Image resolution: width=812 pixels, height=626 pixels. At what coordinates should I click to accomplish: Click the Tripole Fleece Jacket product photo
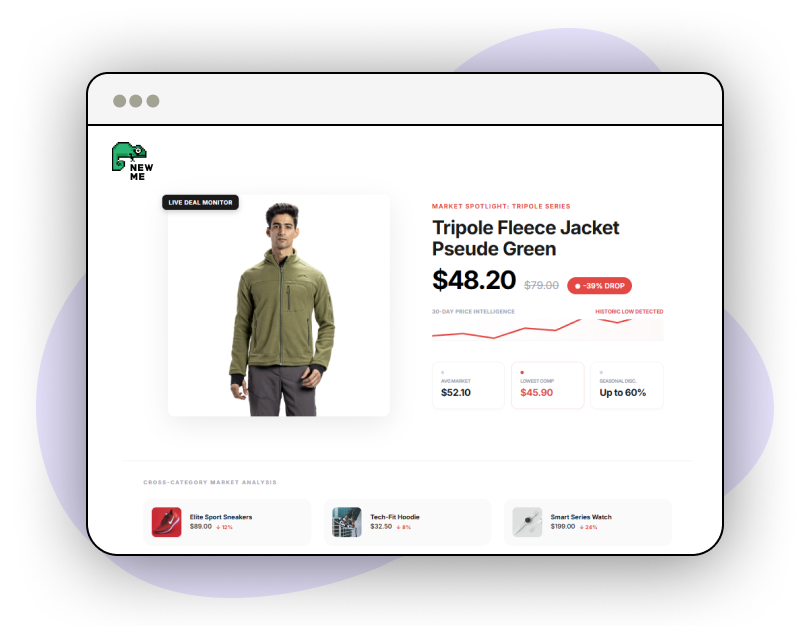pyautogui.click(x=279, y=306)
